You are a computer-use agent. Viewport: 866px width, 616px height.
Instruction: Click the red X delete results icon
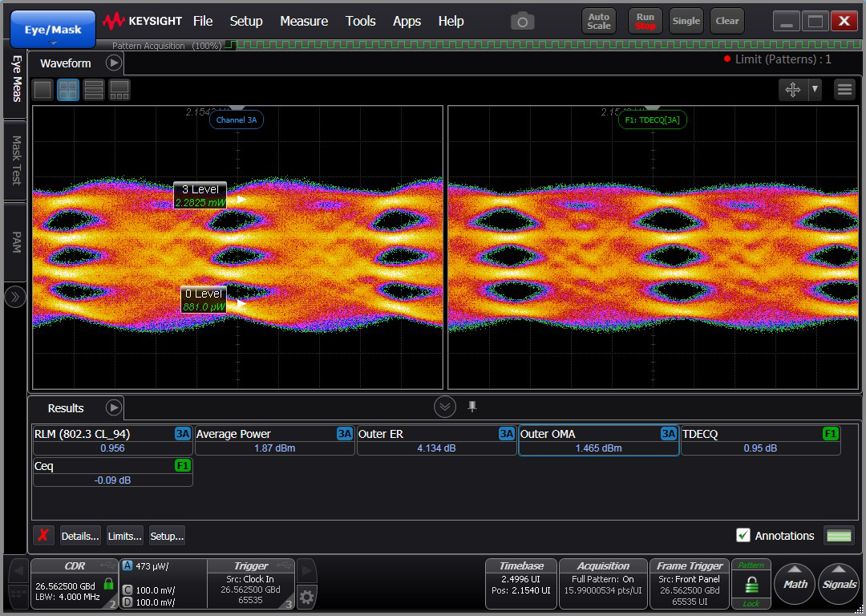[x=44, y=536]
